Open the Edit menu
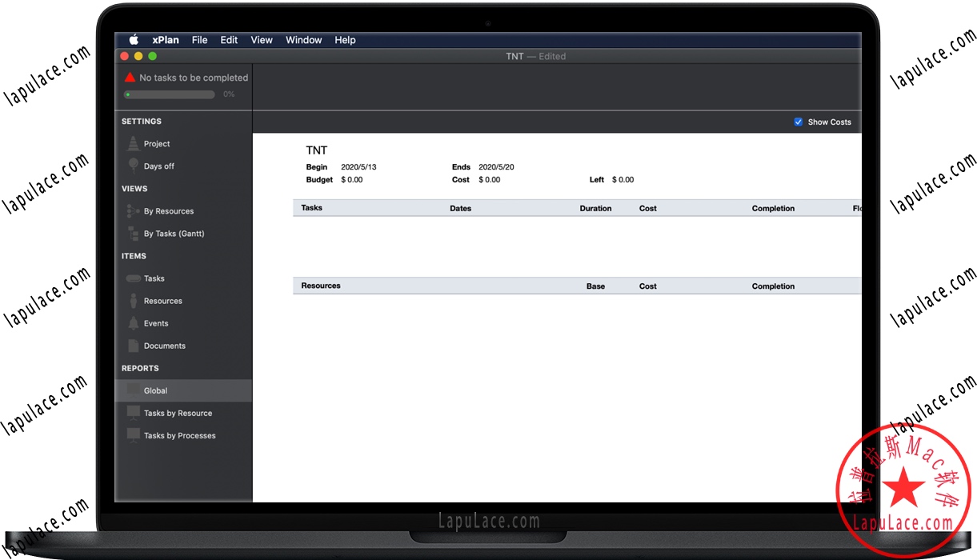The image size is (977, 560). (x=229, y=40)
